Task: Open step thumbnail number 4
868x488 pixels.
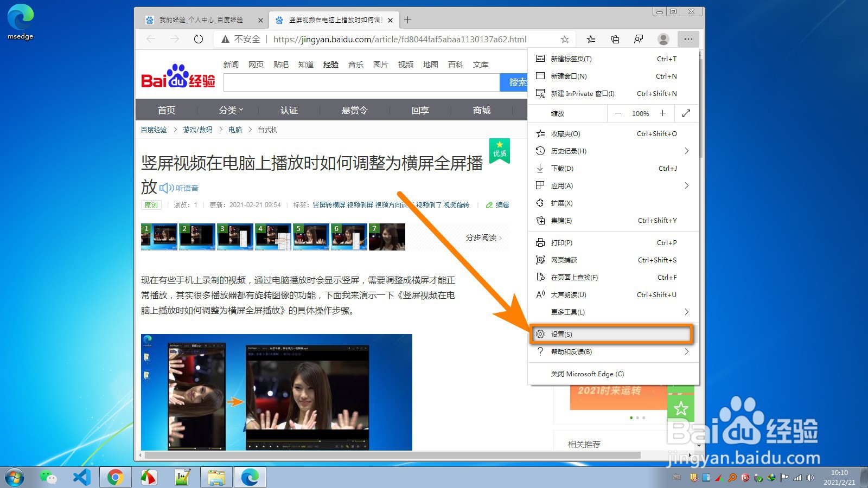Action: (273, 237)
